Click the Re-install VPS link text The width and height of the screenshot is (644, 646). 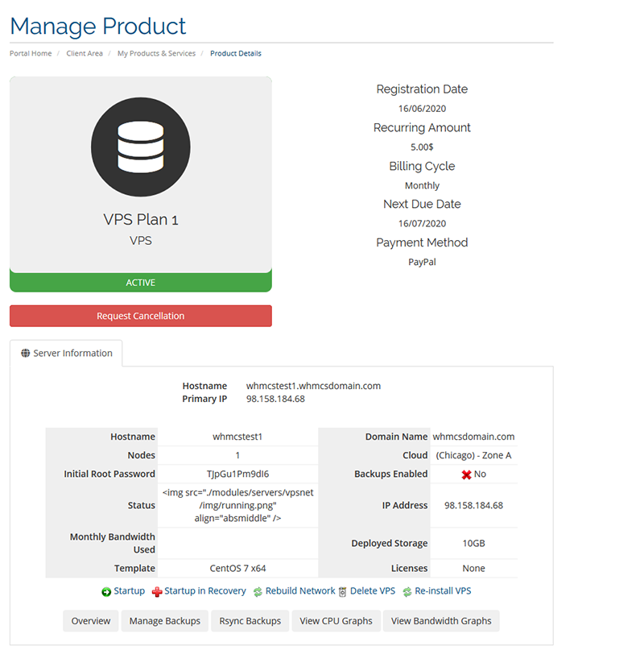pyautogui.click(x=443, y=590)
